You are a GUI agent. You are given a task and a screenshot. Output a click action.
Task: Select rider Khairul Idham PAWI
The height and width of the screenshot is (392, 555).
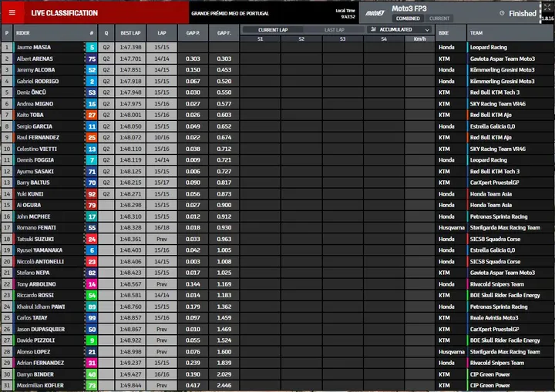[41, 307]
